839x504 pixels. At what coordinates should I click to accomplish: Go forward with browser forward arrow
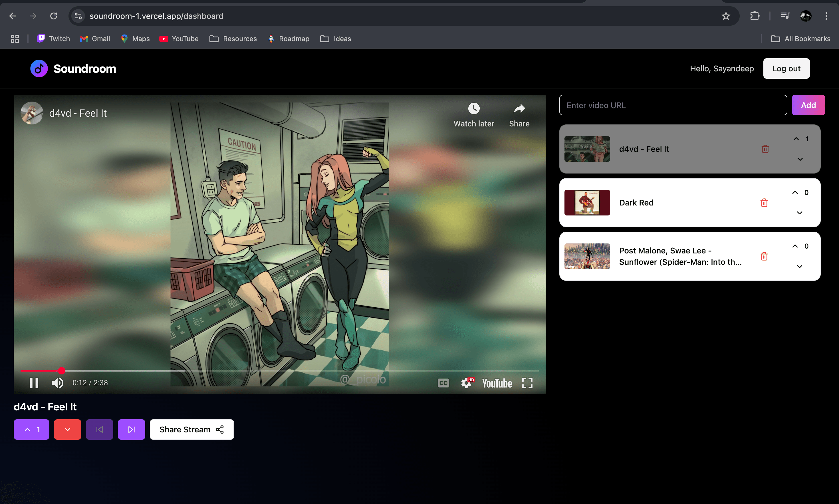click(33, 16)
